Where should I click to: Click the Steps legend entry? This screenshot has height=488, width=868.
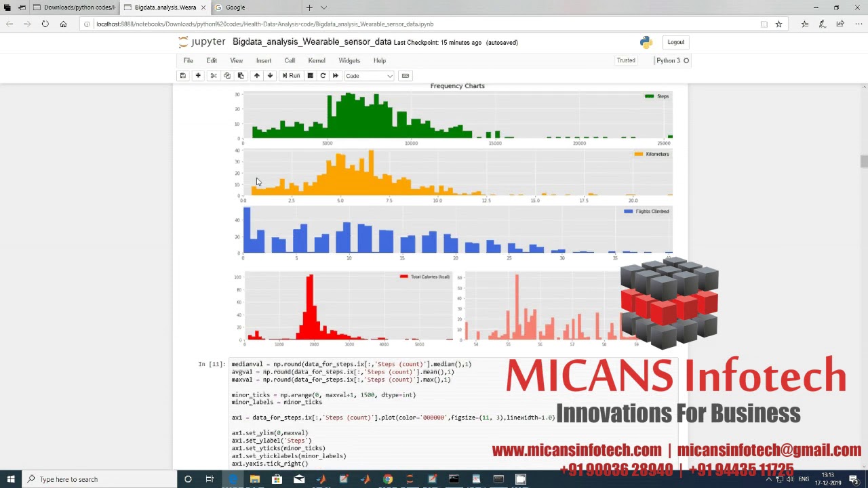[x=657, y=96]
